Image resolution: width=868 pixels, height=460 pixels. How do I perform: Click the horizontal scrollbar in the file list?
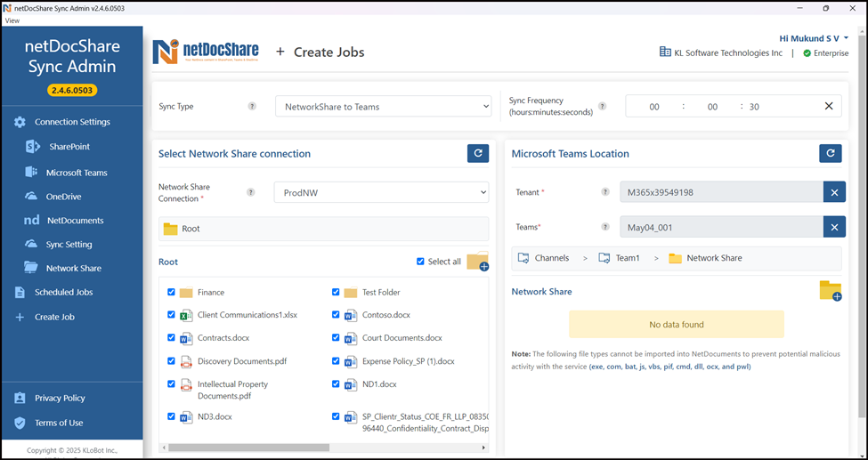[x=249, y=448]
